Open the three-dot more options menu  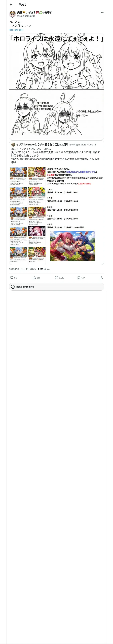(x=102, y=13)
